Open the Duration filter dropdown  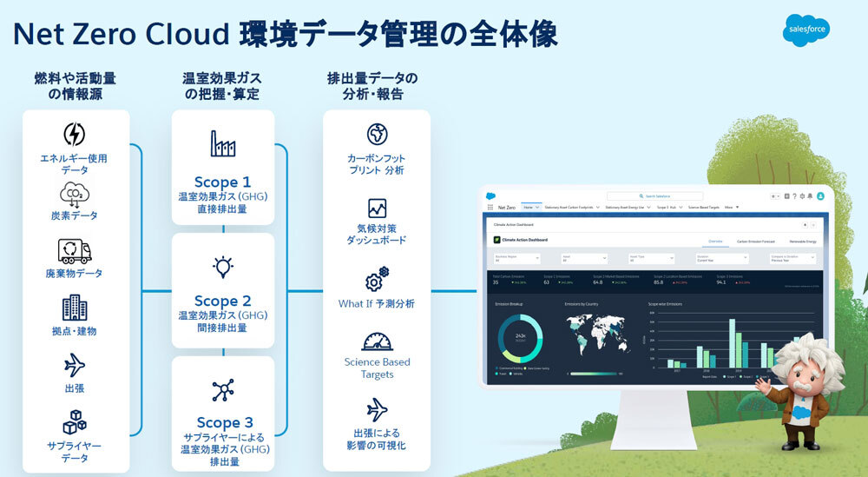722,259
